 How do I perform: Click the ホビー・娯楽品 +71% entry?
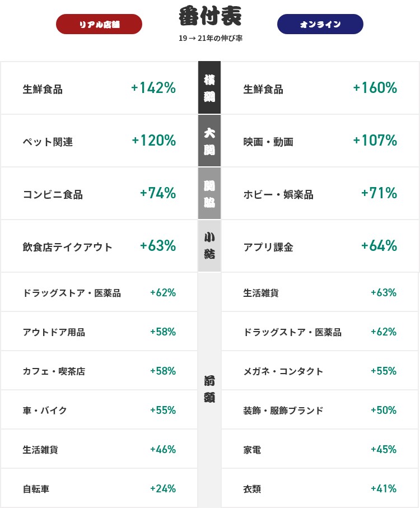[320, 193]
